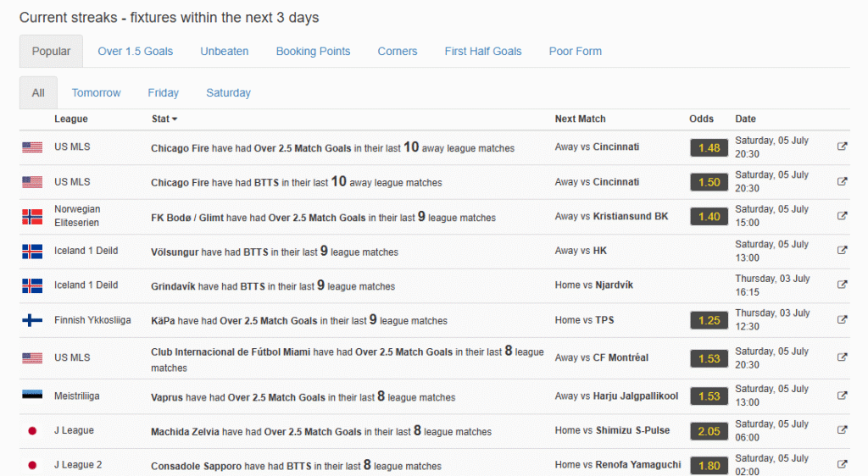Click the Next Match column header
The width and height of the screenshot is (868, 476).
pyautogui.click(x=580, y=119)
